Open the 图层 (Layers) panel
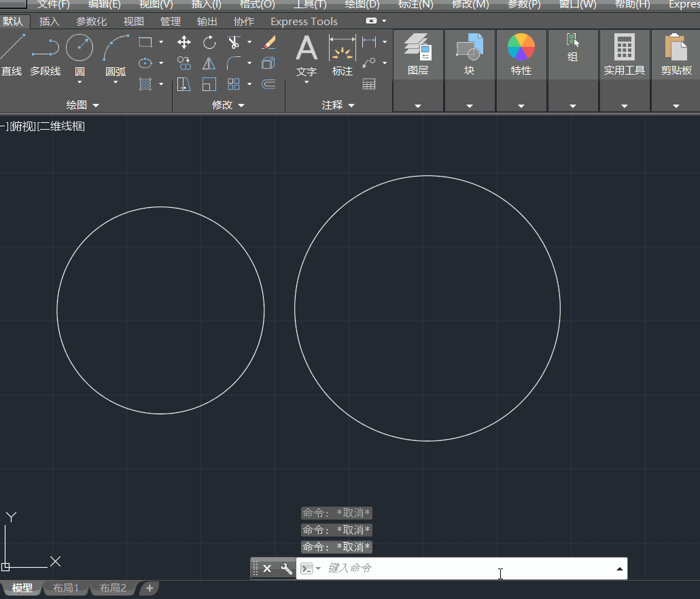The width and height of the screenshot is (700, 599). coord(419,55)
